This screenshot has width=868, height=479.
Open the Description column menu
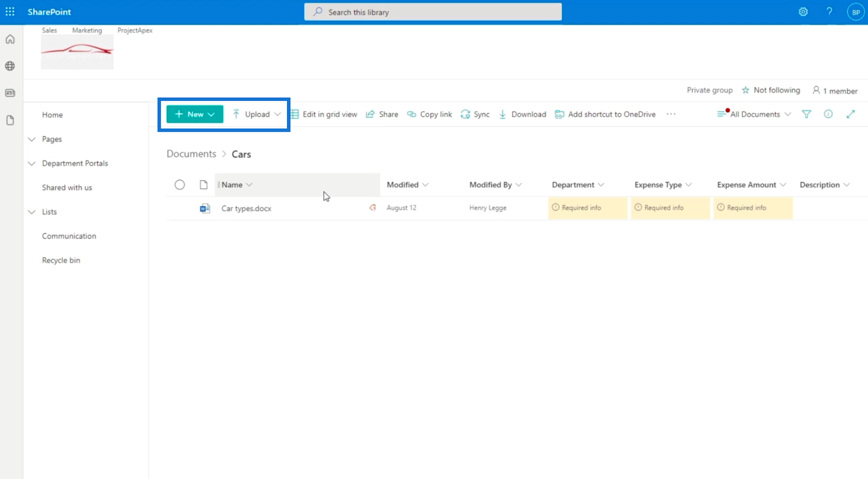[x=825, y=184]
